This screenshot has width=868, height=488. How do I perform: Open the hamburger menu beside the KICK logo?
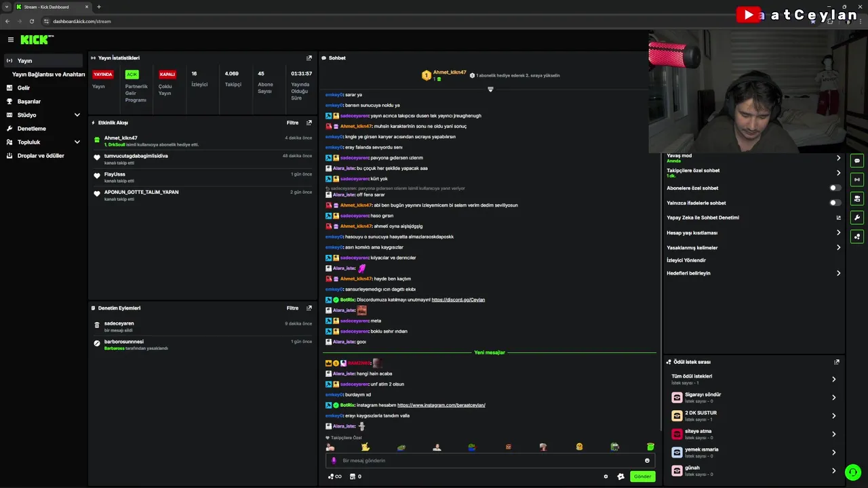coord(10,40)
